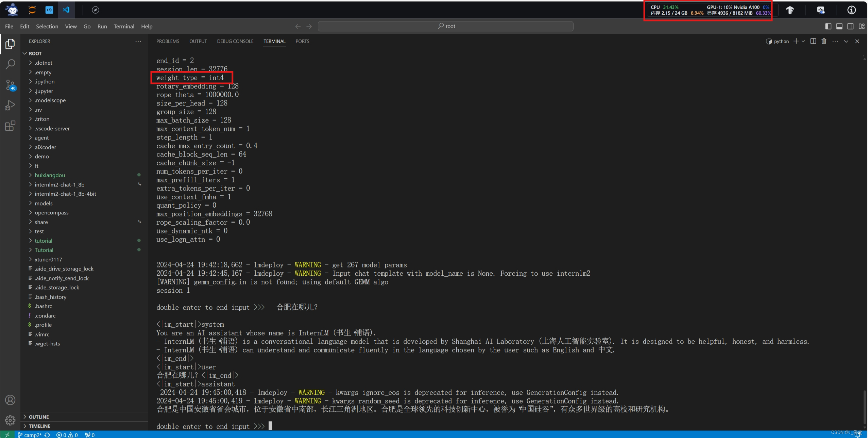Open the Manage gear settings icon

click(10, 420)
